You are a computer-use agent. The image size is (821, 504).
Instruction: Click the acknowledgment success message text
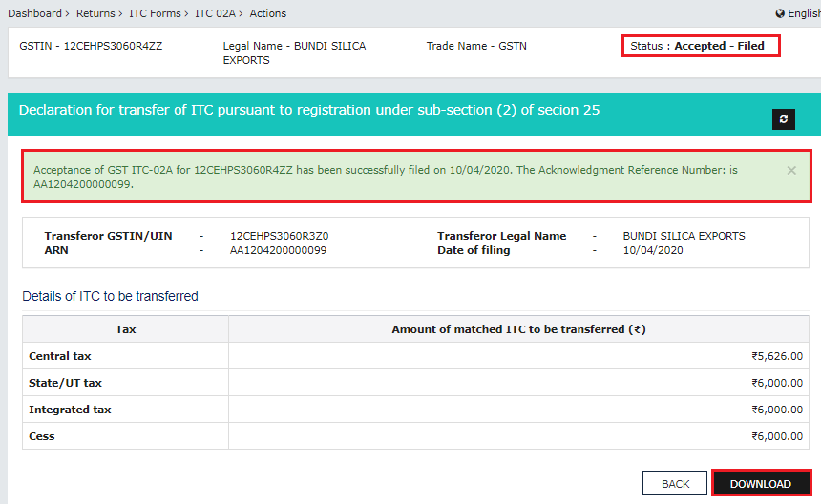(386, 177)
